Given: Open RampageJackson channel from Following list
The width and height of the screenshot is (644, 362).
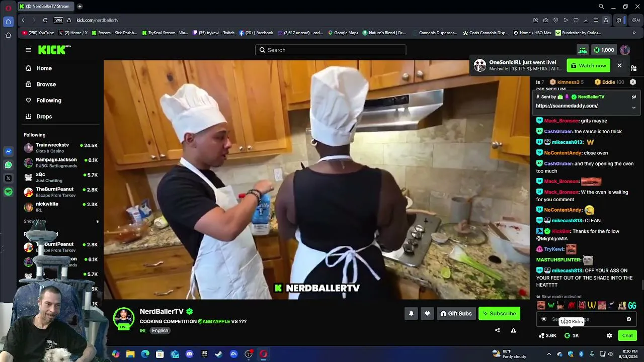Looking at the screenshot, I should pyautogui.click(x=61, y=162).
